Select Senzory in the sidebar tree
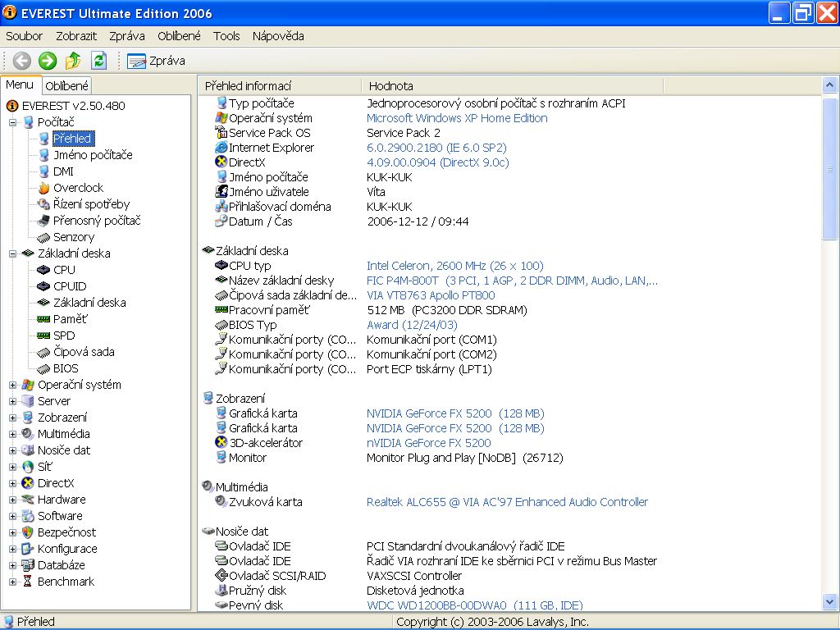The image size is (840, 630). pos(73,237)
